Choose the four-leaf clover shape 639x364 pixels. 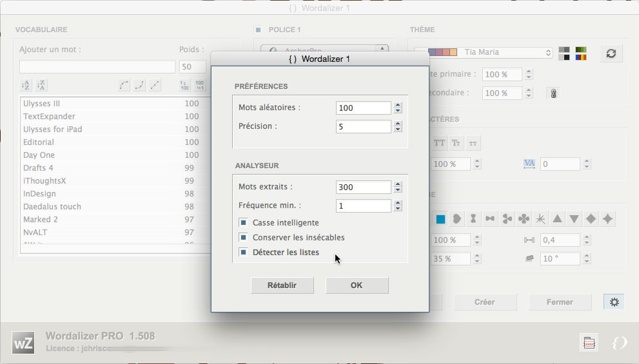(x=524, y=219)
